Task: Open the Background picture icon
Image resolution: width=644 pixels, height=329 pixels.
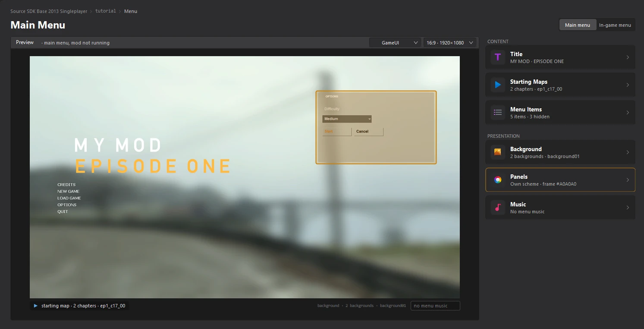Action: [x=498, y=152]
